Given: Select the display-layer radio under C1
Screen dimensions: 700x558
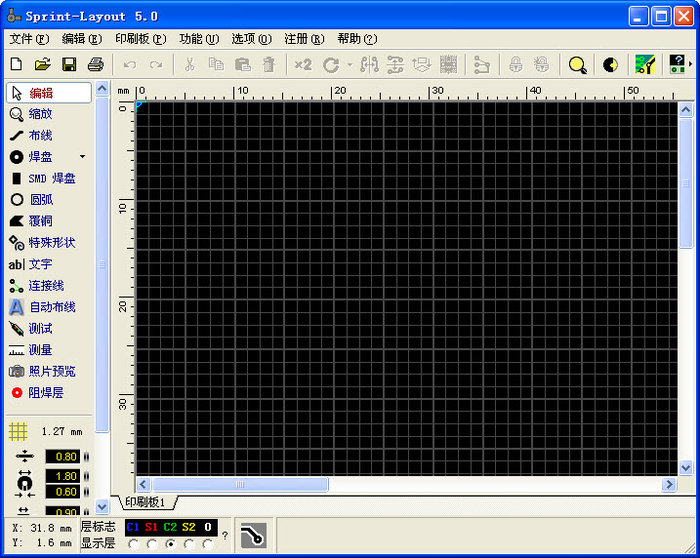Looking at the screenshot, I should coord(133,544).
